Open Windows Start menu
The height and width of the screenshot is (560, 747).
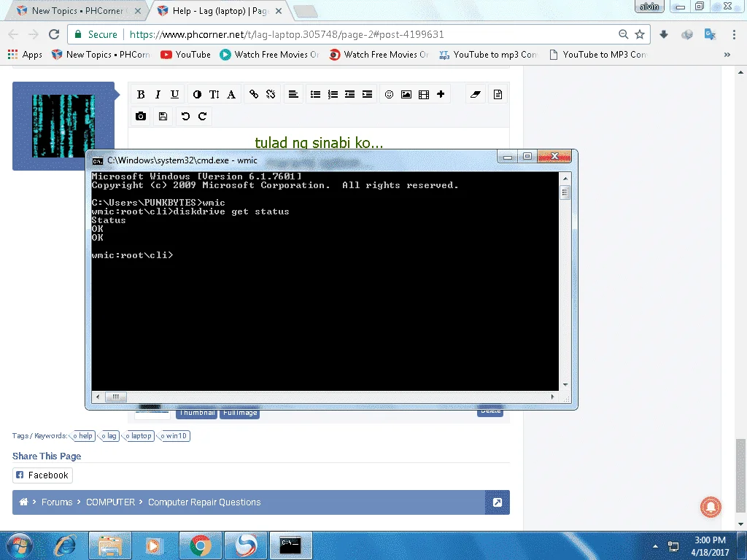(x=19, y=545)
